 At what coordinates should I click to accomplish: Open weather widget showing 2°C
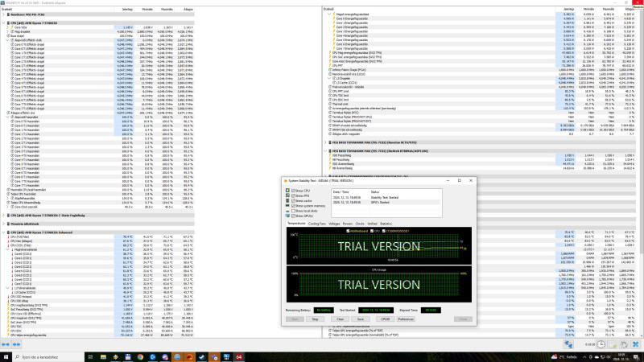click(x=563, y=357)
